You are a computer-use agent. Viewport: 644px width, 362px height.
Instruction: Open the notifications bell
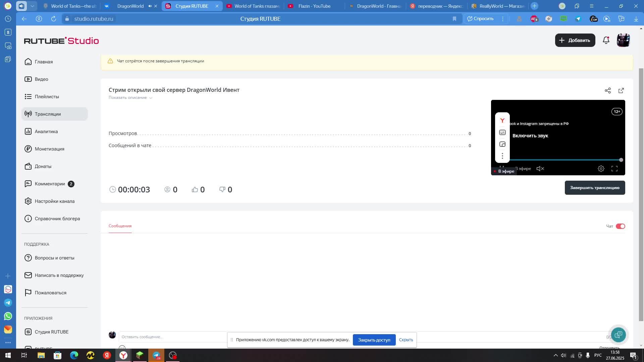[x=606, y=40]
